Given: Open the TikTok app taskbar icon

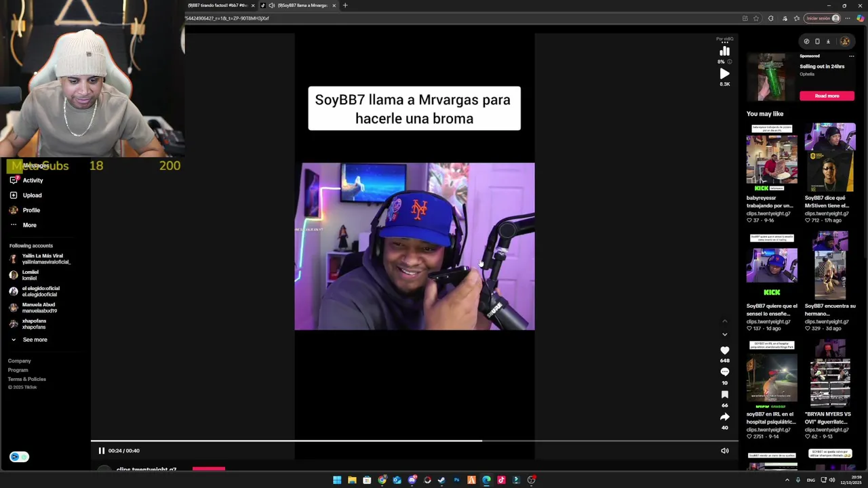Looking at the screenshot, I should pos(501,480).
